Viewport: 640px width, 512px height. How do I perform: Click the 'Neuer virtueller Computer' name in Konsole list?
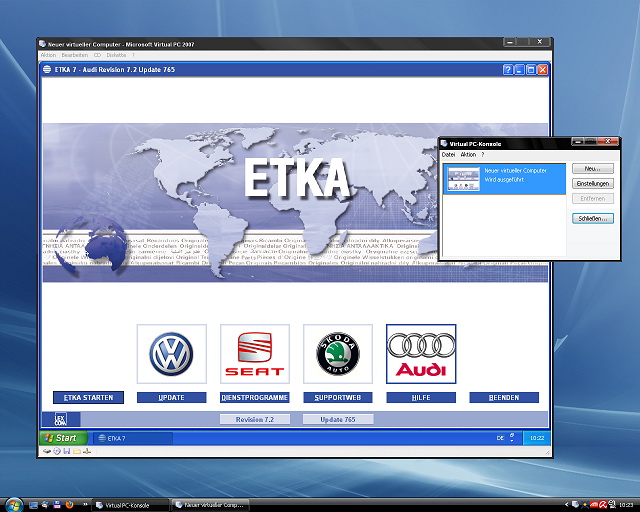(515, 171)
